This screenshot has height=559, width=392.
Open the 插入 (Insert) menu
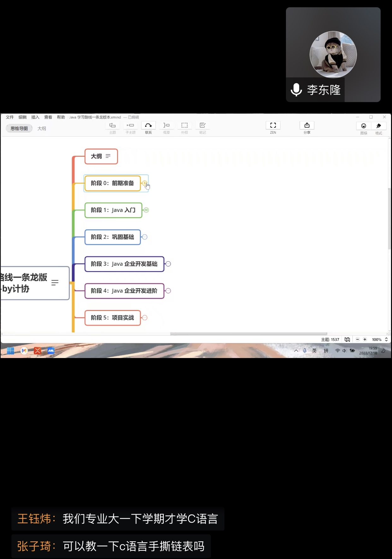click(35, 117)
